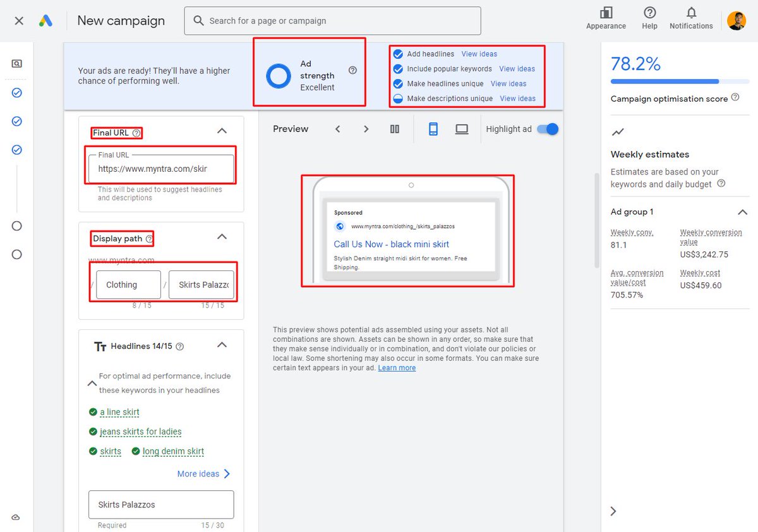
Task: Click the optimisation score help icon
Action: 735,97
